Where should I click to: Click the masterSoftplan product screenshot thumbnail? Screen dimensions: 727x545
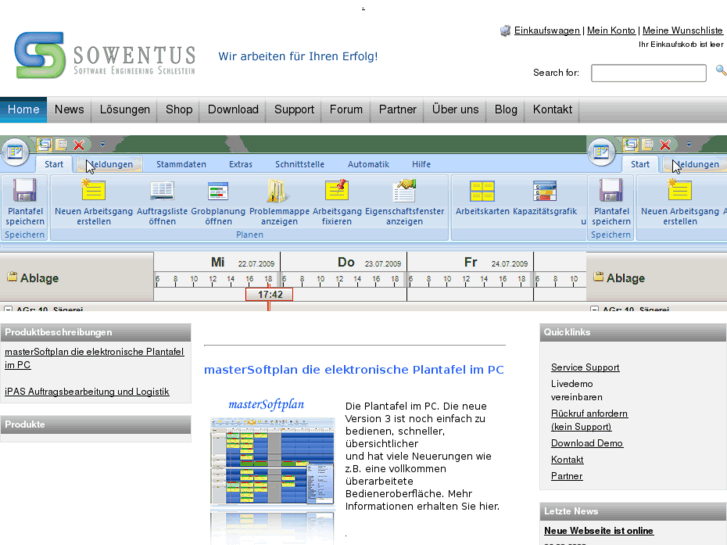(x=272, y=461)
